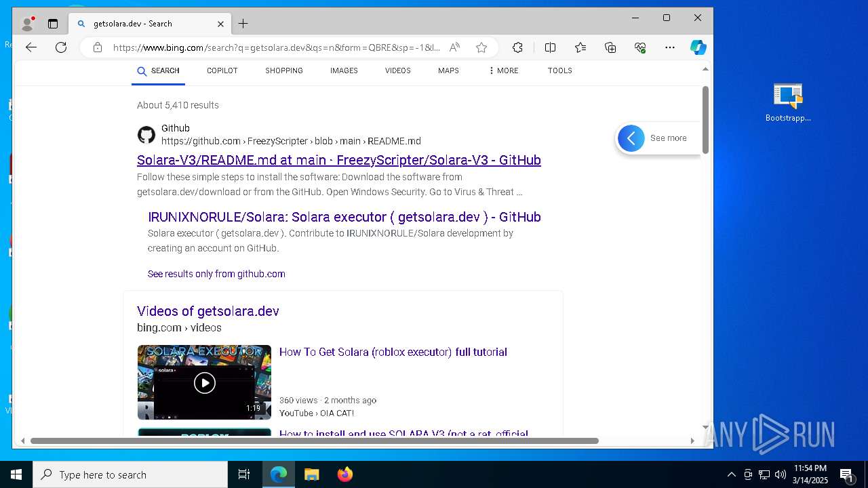The image size is (868, 488).
Task: Open the Bootstrapper desktop shortcut
Action: pyautogui.click(x=788, y=103)
